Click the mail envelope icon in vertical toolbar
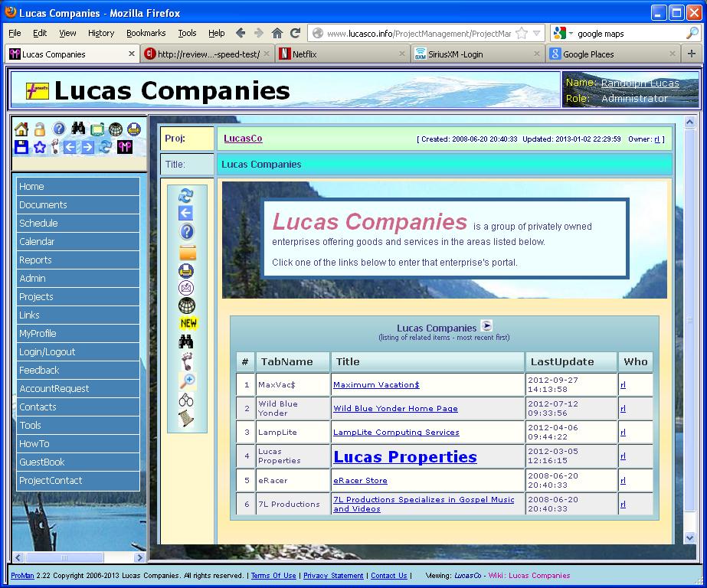The width and height of the screenshot is (707, 588). [186, 288]
